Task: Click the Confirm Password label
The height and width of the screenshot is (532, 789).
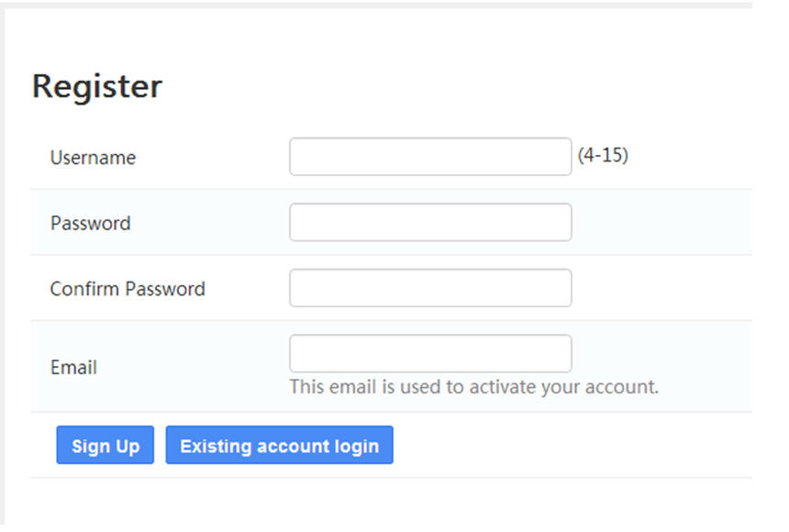Action: click(x=128, y=289)
